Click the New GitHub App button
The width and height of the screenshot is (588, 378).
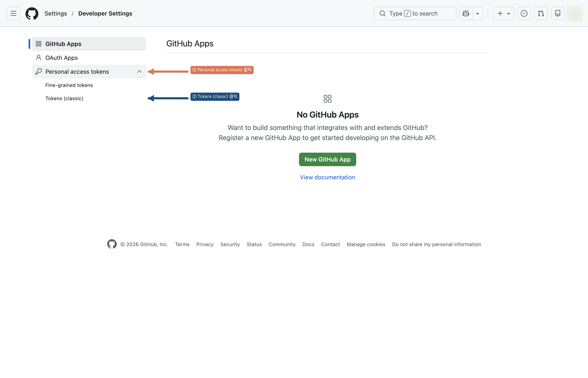[327, 160]
